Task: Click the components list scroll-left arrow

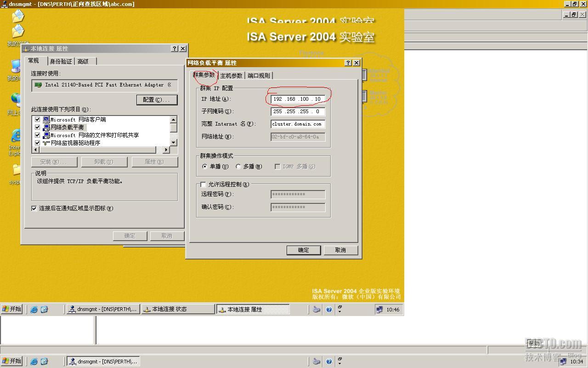Action: (35, 150)
